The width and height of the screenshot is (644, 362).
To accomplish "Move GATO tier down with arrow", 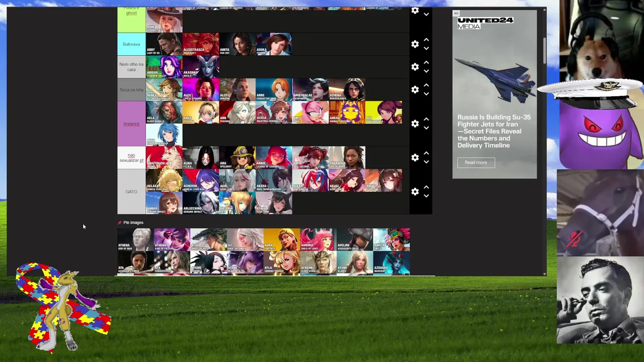I will tap(426, 196).
